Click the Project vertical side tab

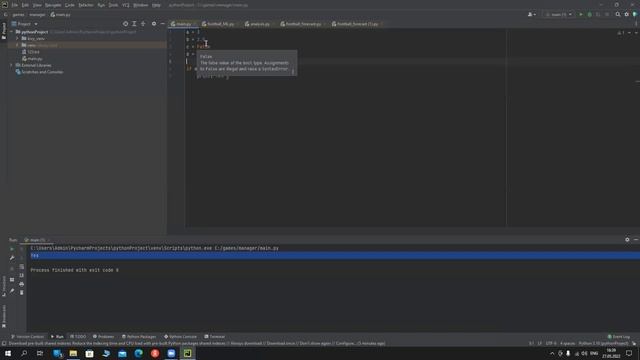click(4, 31)
